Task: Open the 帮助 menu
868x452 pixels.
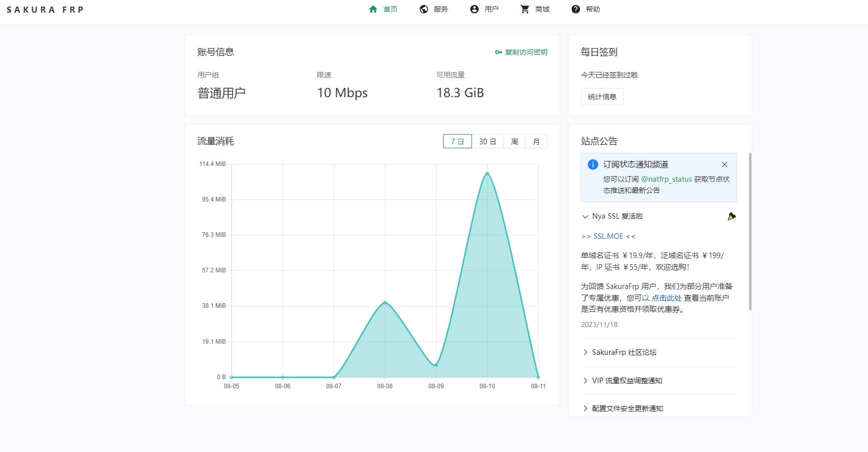Action: tap(593, 9)
